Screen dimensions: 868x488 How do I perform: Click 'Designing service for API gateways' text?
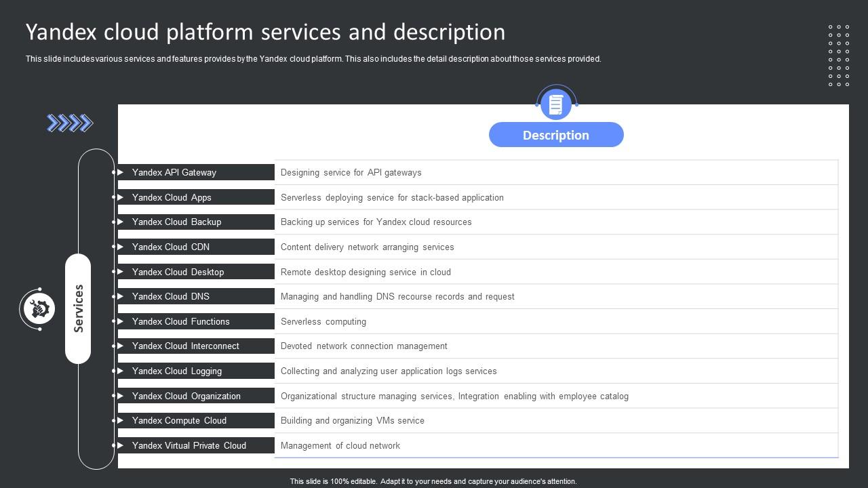351,172
